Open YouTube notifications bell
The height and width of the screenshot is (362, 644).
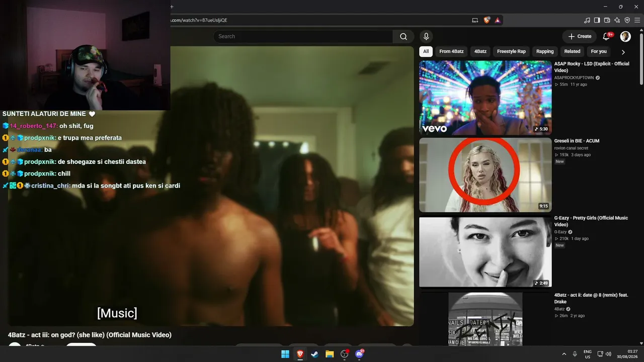tap(607, 36)
